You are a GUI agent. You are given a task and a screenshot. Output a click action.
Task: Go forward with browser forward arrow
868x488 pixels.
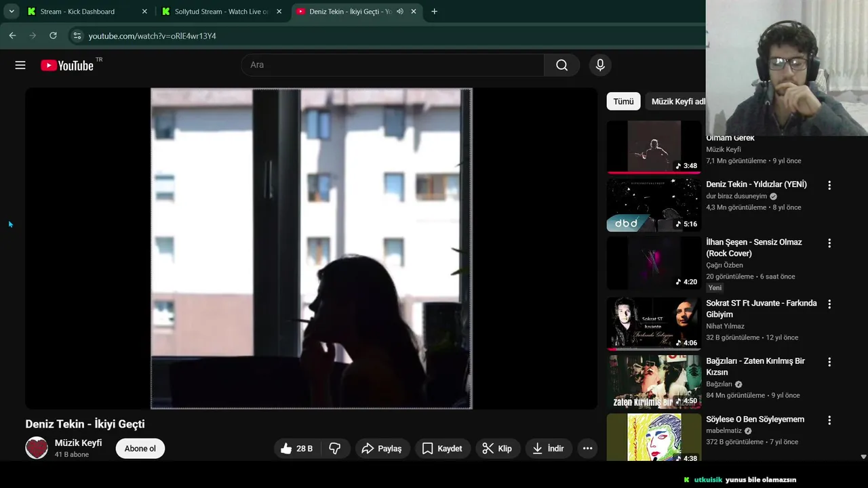33,35
